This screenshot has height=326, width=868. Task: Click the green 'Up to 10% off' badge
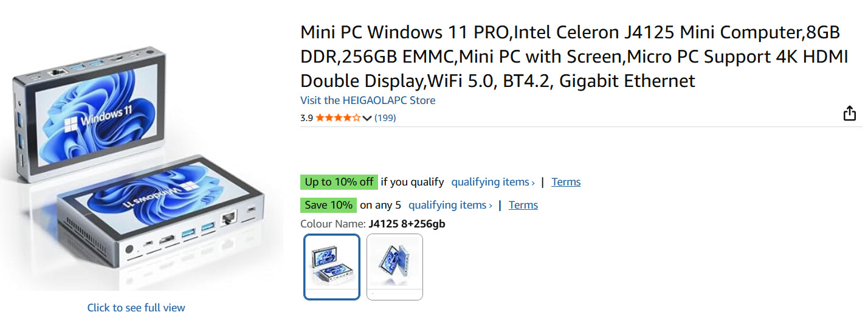[x=339, y=182]
